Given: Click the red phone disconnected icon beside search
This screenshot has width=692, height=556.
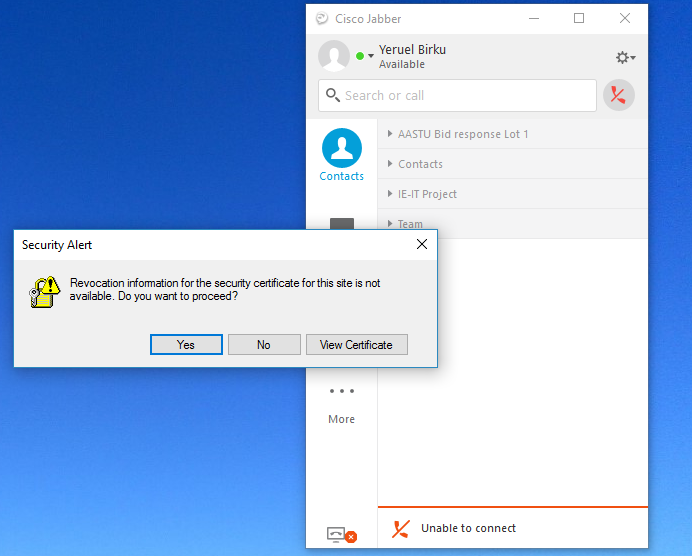Looking at the screenshot, I should pos(619,95).
